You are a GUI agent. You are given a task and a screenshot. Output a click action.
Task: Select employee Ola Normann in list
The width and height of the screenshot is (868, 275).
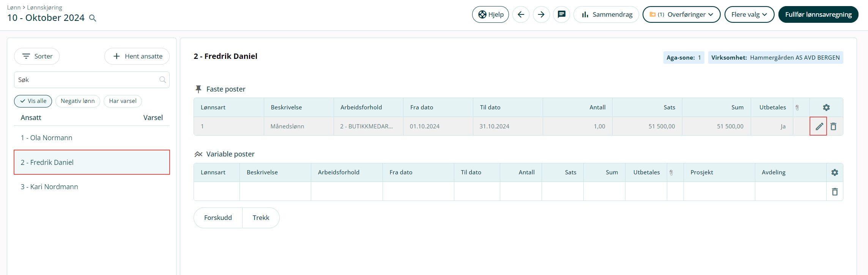coord(46,138)
